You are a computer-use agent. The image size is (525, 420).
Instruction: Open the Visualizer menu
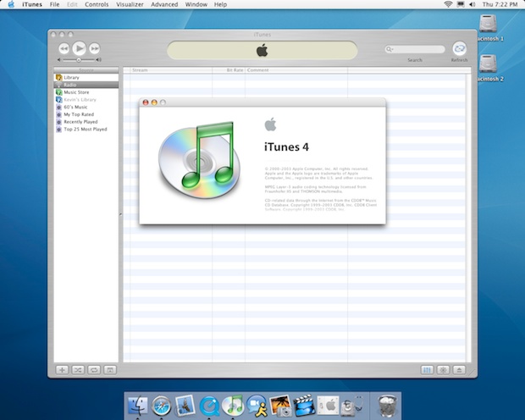pyautogui.click(x=130, y=4)
